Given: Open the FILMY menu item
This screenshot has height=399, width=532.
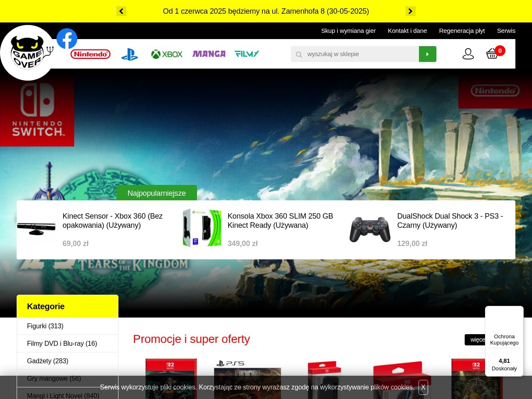Looking at the screenshot, I should [246, 54].
